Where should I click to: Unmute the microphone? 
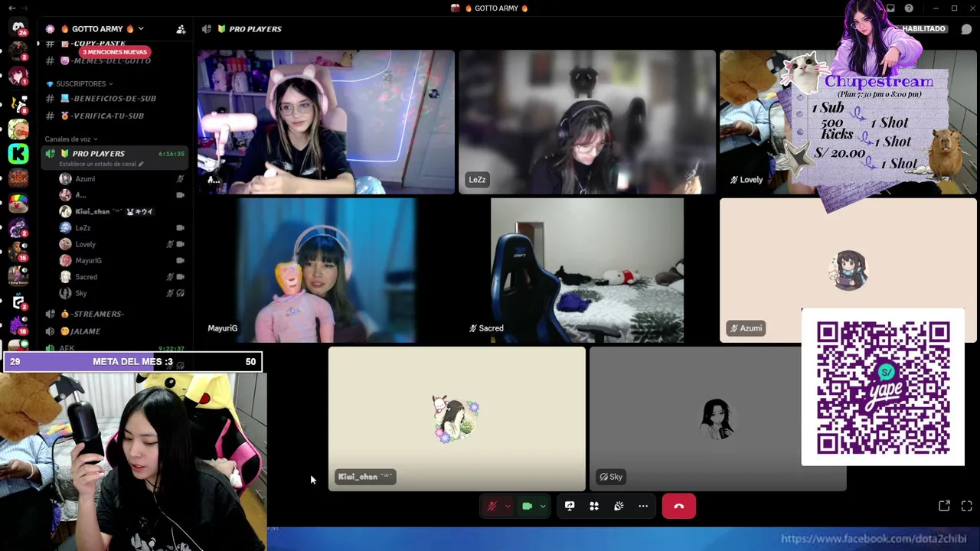coord(492,506)
